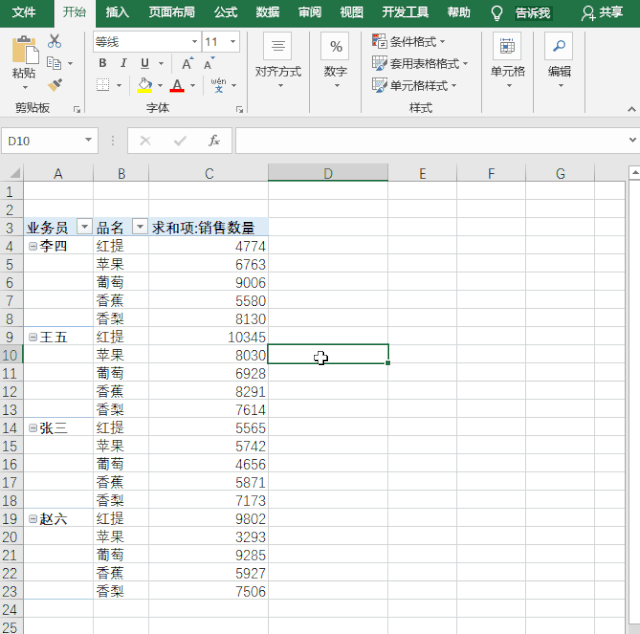Open the 帮助 (Help) tab
Viewport: 640px width, 634px height.
click(459, 13)
